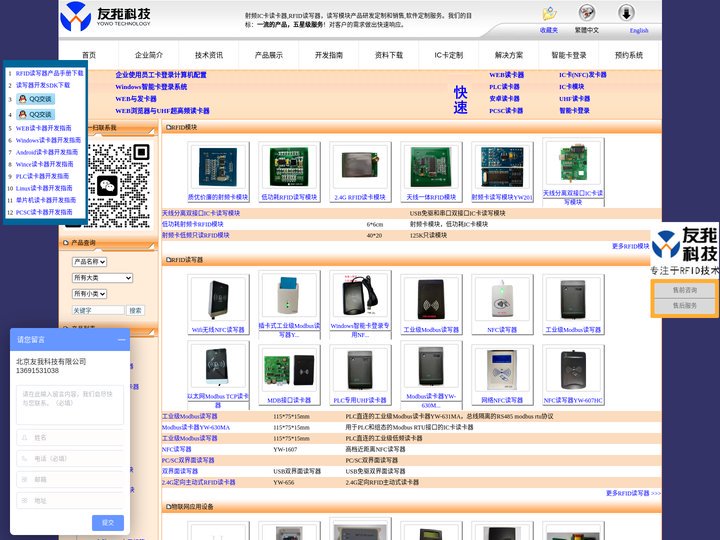Click the Yowo Technology logo in header
The image size is (720, 540).
(106, 17)
